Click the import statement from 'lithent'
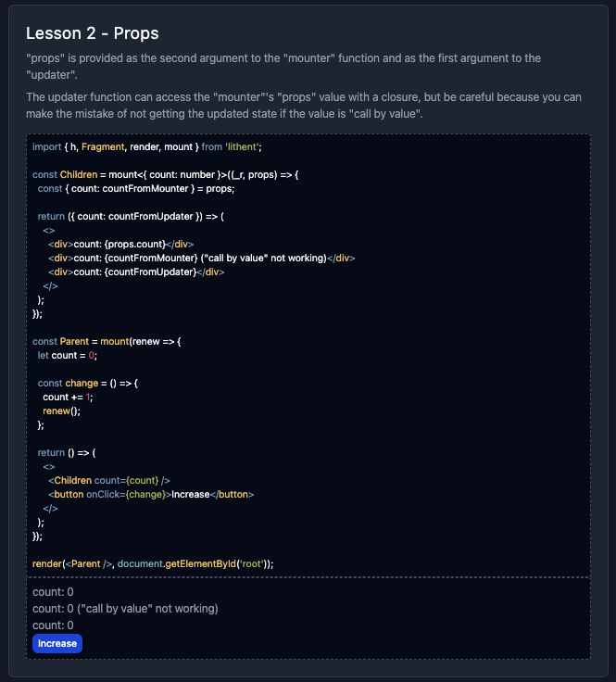Screen dimensions: 616x682 pyautogui.click(x=147, y=147)
